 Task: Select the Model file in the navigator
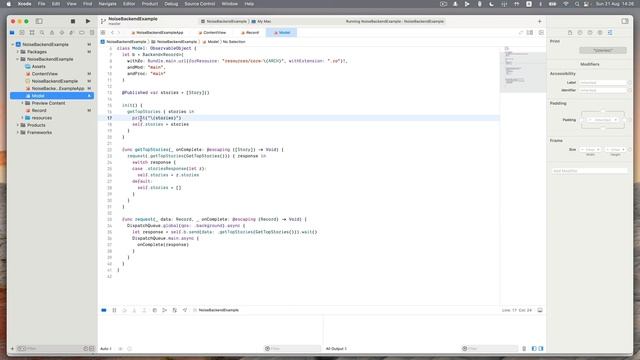[52, 96]
